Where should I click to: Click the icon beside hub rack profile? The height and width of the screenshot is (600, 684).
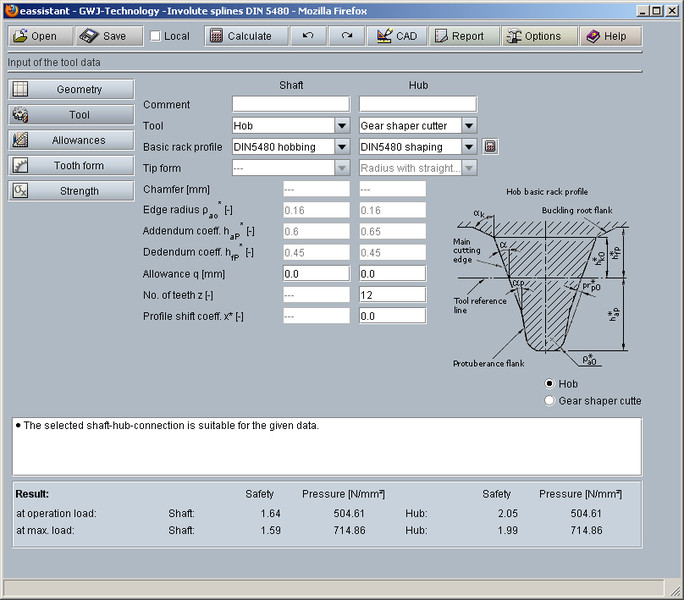490,147
